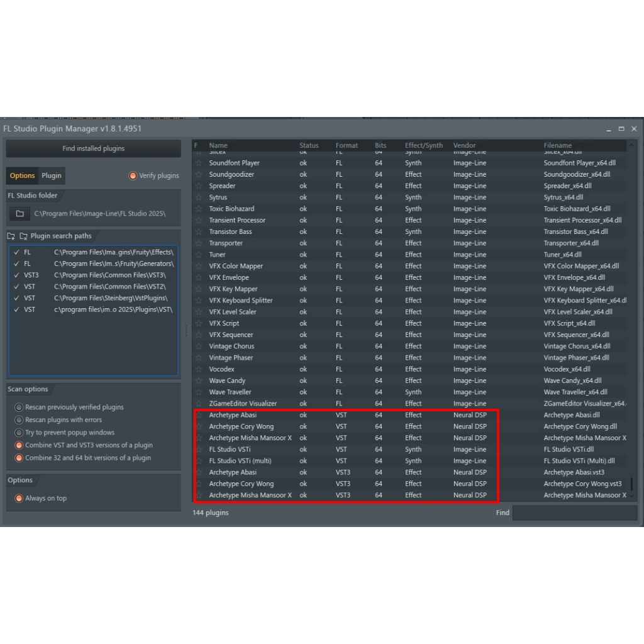This screenshot has height=644, width=644.
Task: Select the Archetype Abasi.vst3 row
Action: click(x=409, y=473)
